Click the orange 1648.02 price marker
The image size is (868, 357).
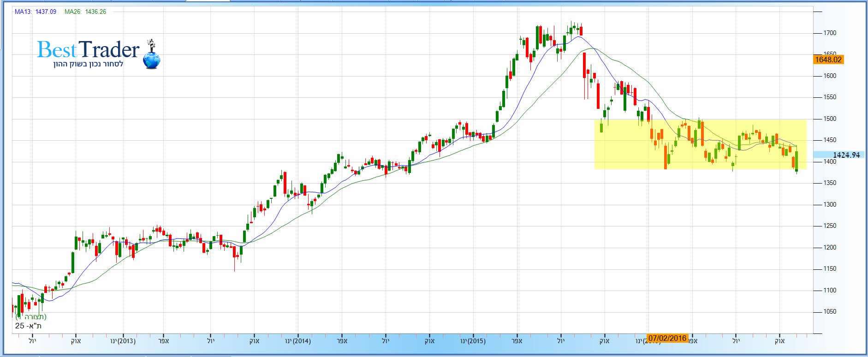[x=828, y=59]
